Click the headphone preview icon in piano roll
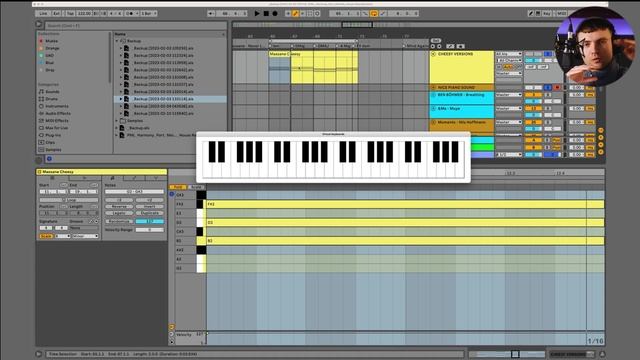 (x=172, y=194)
